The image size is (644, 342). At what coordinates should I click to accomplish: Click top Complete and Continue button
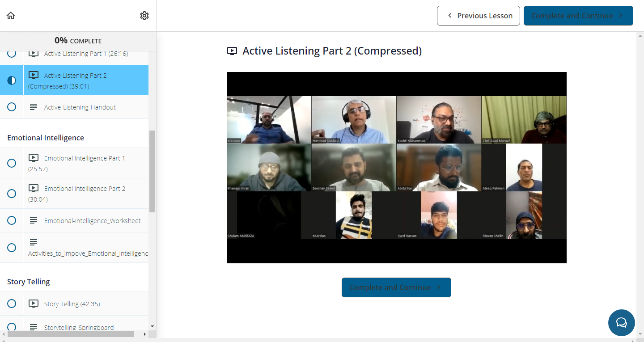click(x=578, y=16)
